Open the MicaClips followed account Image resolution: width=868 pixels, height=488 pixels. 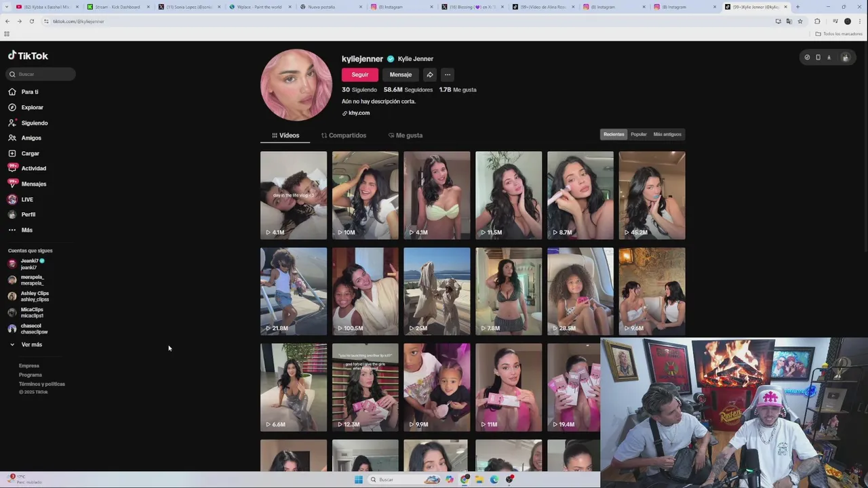pos(26,312)
